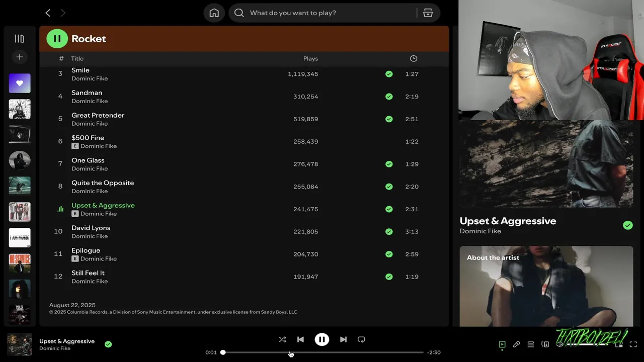Viewport: 644px width, 362px height.
Task: Select the track Great Pretender
Action: coord(98,115)
